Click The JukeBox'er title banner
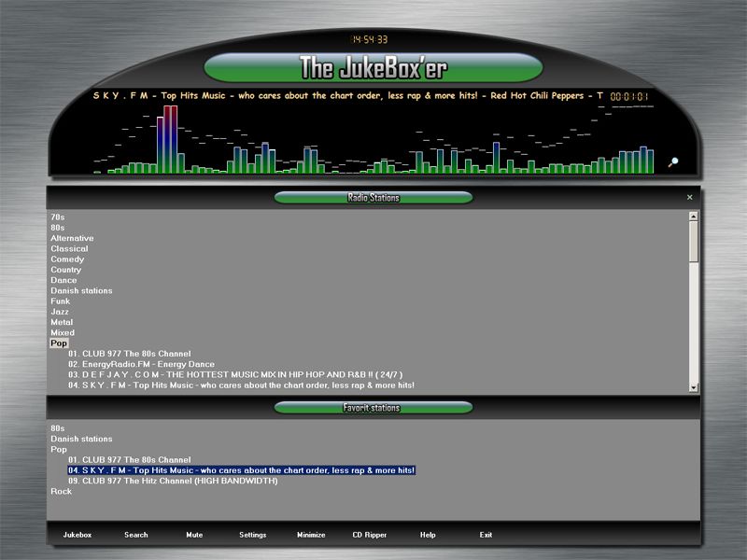Screen dimensions: 747x560 [373, 67]
